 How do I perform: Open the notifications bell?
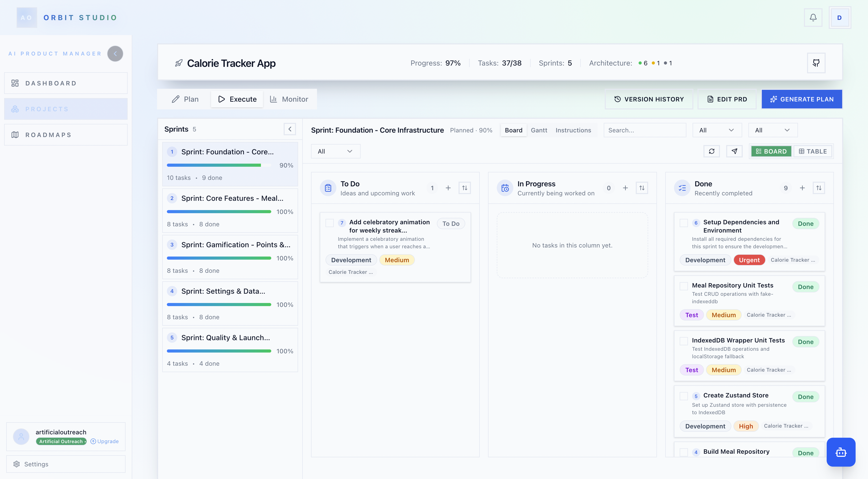[x=813, y=18]
